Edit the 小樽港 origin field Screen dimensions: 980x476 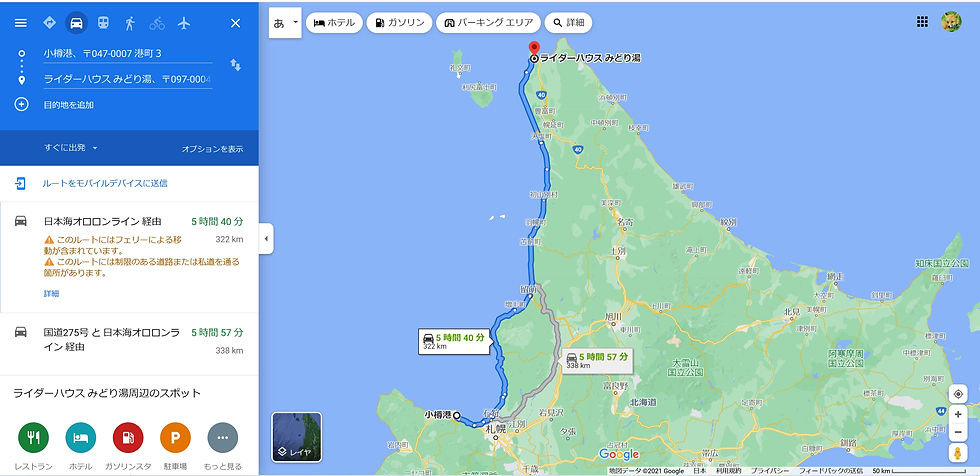(128, 54)
